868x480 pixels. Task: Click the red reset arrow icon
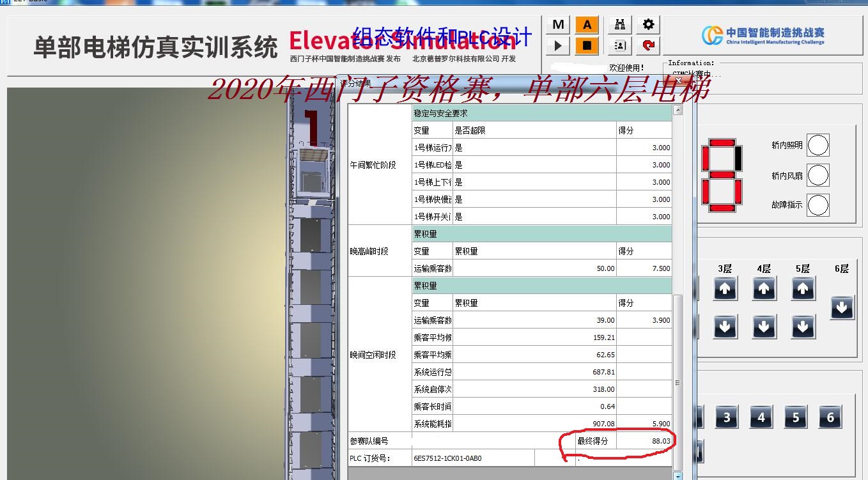[648, 45]
